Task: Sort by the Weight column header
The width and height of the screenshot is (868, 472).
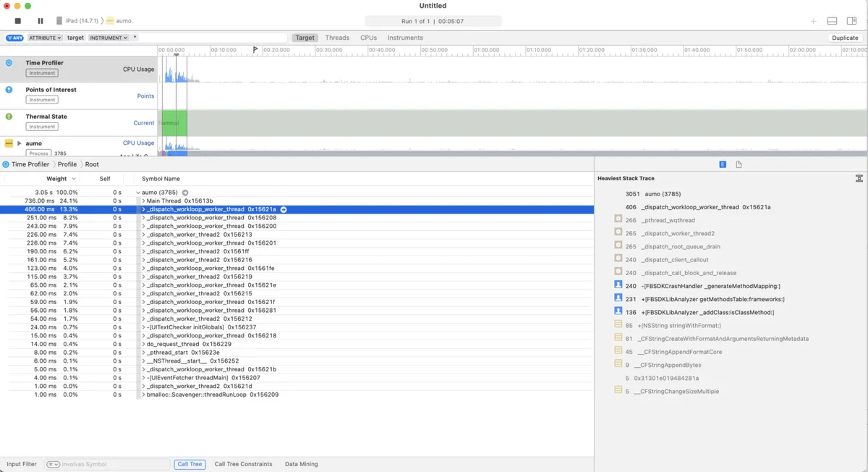Action: [x=57, y=179]
